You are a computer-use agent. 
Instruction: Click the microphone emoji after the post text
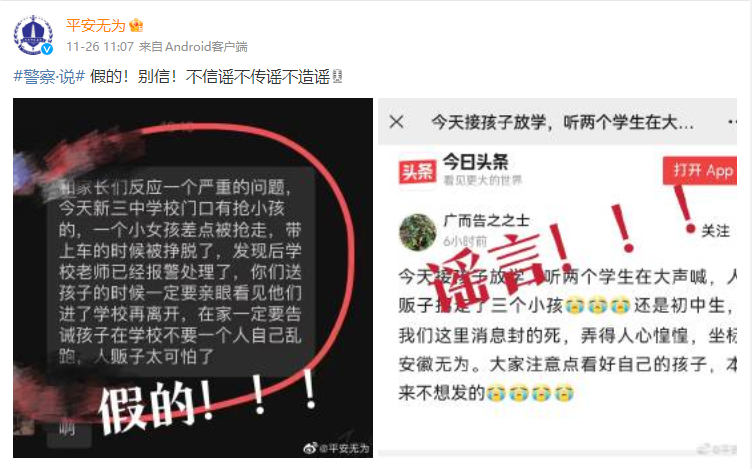click(338, 76)
